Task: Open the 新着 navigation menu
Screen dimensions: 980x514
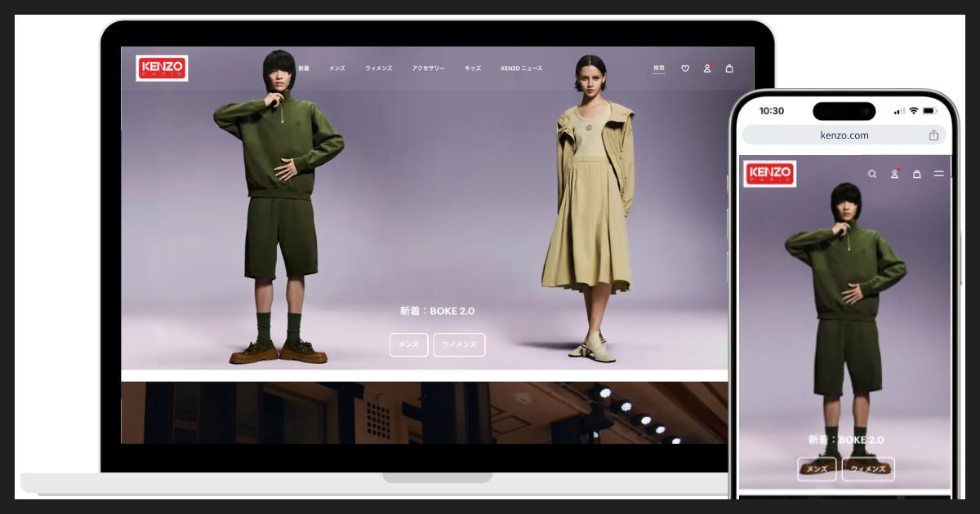Action: click(304, 69)
